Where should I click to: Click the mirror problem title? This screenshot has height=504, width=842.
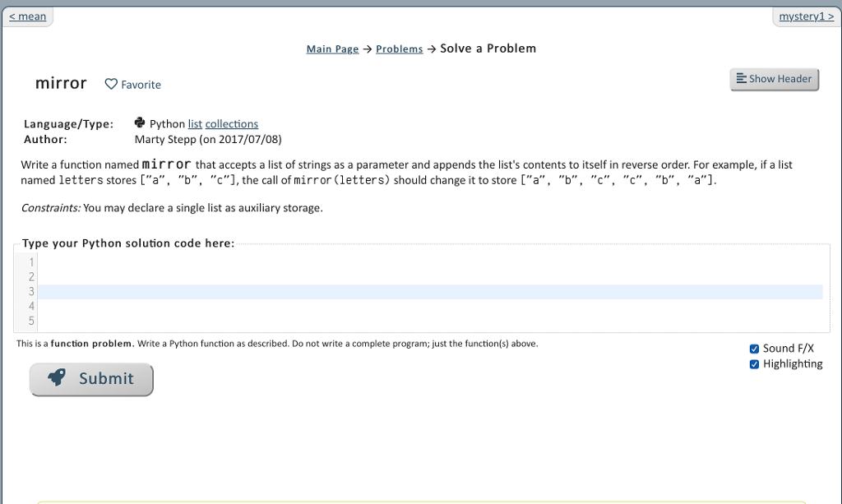60,82
